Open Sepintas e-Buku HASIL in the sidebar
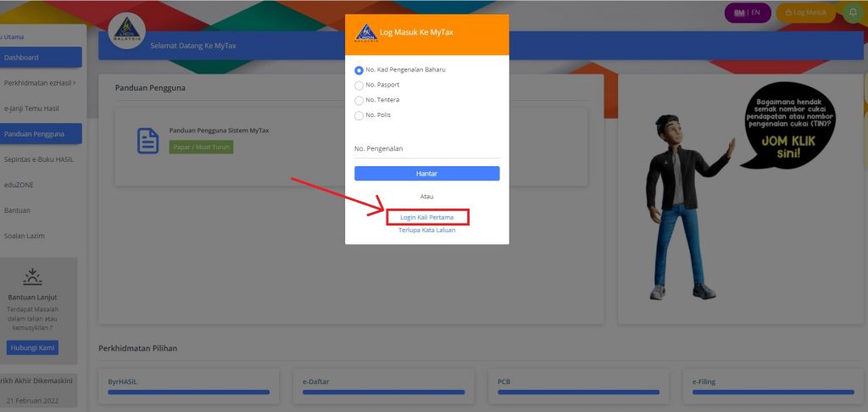This screenshot has width=868, height=412. tap(41, 159)
